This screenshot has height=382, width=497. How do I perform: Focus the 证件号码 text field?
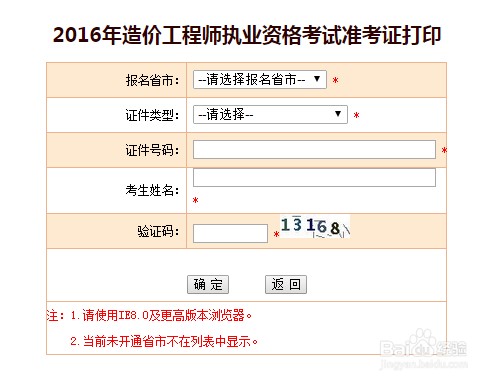tap(314, 150)
